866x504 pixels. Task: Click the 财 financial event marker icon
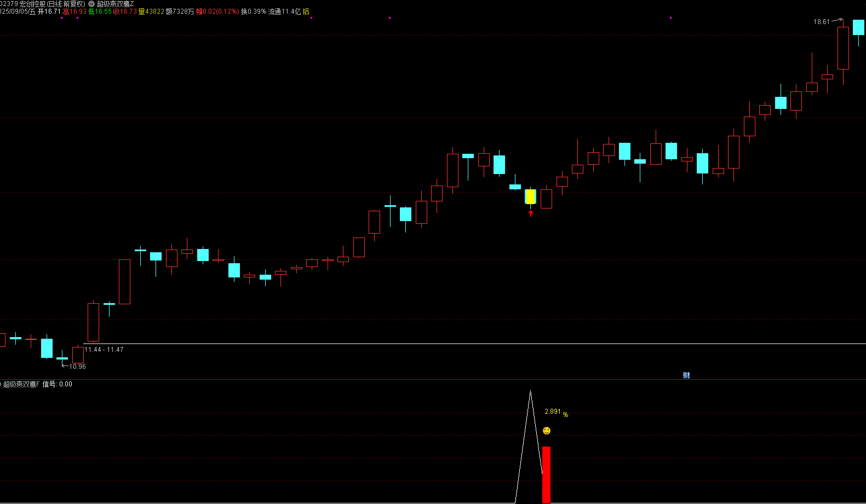(x=686, y=375)
